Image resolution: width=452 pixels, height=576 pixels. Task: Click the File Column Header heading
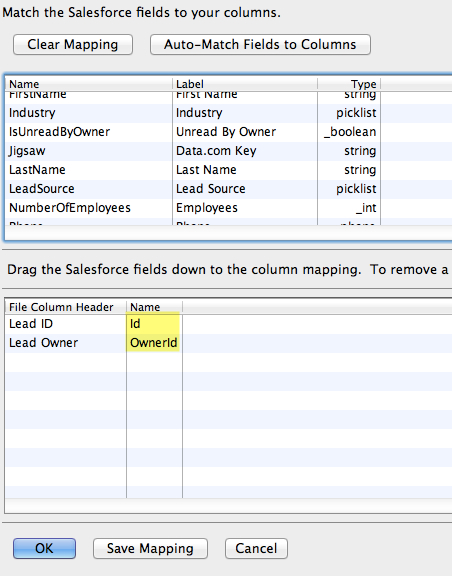(x=66, y=307)
